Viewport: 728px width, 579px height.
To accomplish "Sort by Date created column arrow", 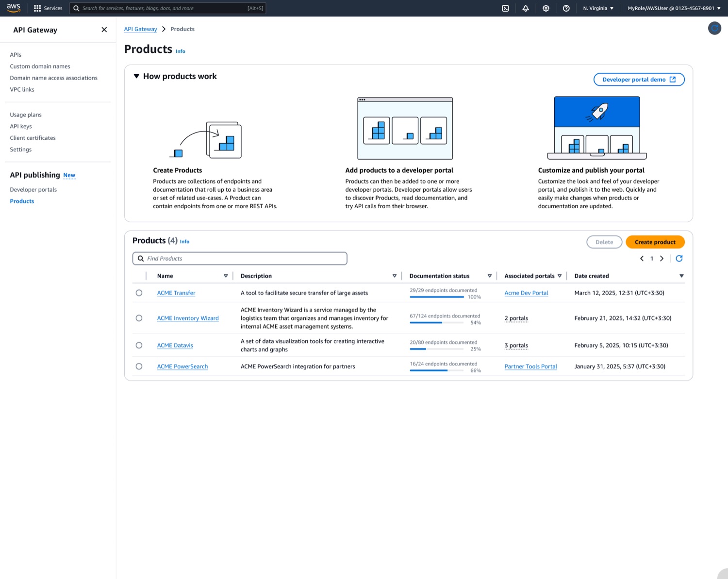I will pyautogui.click(x=681, y=276).
